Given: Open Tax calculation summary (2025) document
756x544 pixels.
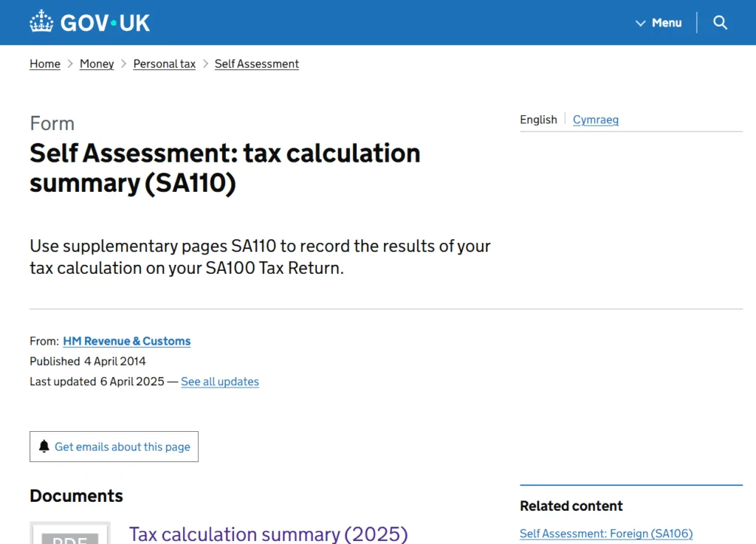Looking at the screenshot, I should pos(268,534).
